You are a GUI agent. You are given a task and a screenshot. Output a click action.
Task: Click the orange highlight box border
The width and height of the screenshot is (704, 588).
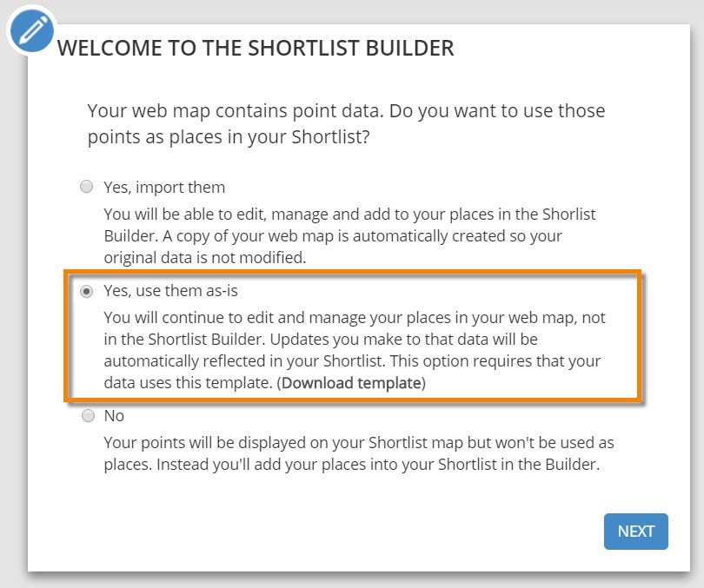(x=641, y=339)
